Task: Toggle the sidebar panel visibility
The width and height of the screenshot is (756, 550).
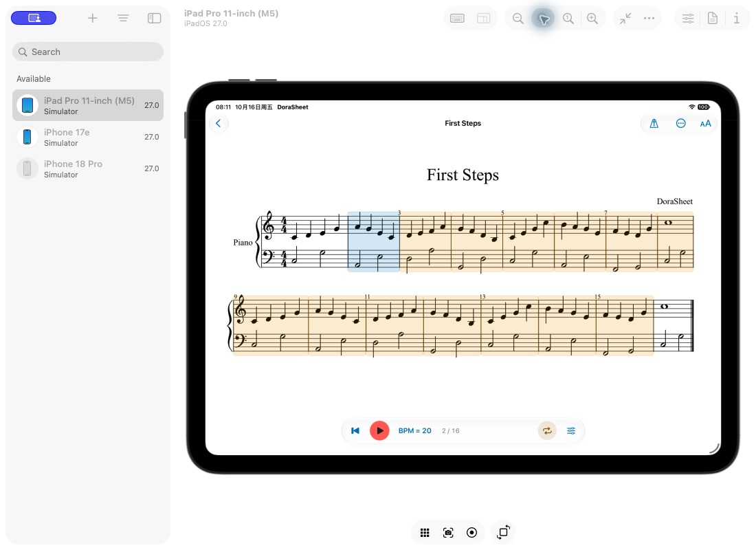Action: tap(154, 19)
